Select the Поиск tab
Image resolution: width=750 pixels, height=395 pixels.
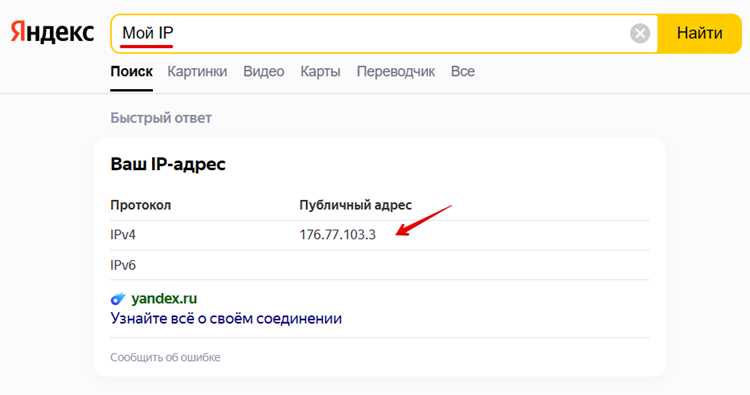point(132,72)
